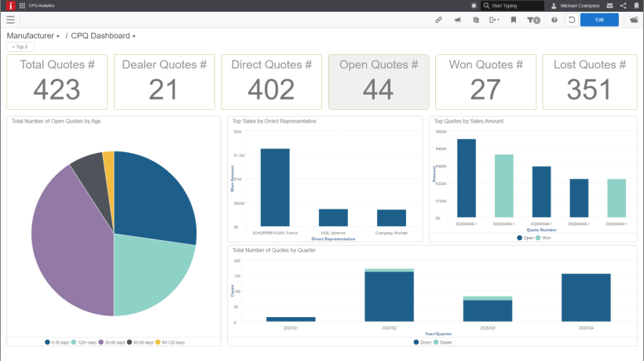Open the hamburger navigation menu
644x361 pixels.
(10, 20)
